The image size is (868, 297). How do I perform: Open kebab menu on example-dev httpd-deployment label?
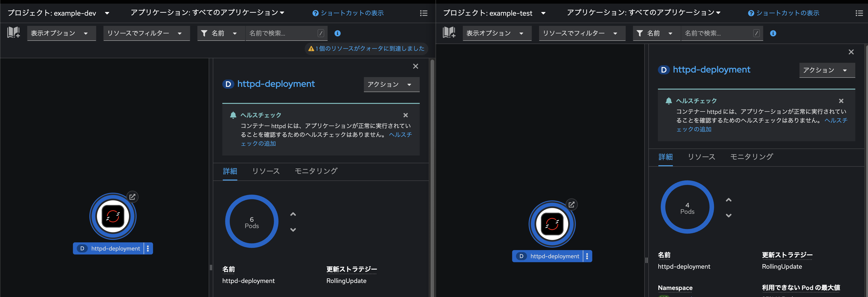click(148, 248)
